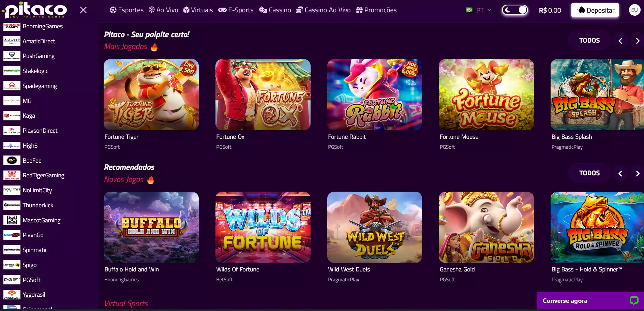Go to Cassino Ao Vivo section
Viewport: 644px width, 311px height.
coord(323,10)
